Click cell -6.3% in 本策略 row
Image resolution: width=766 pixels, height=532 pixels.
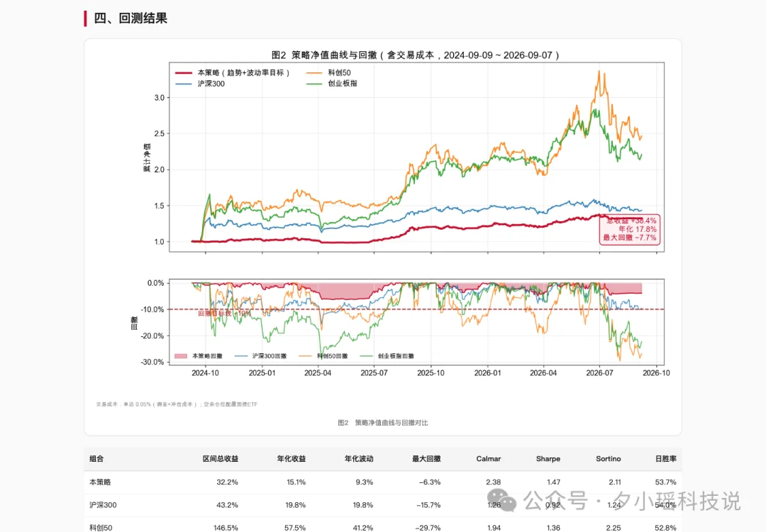pos(429,482)
